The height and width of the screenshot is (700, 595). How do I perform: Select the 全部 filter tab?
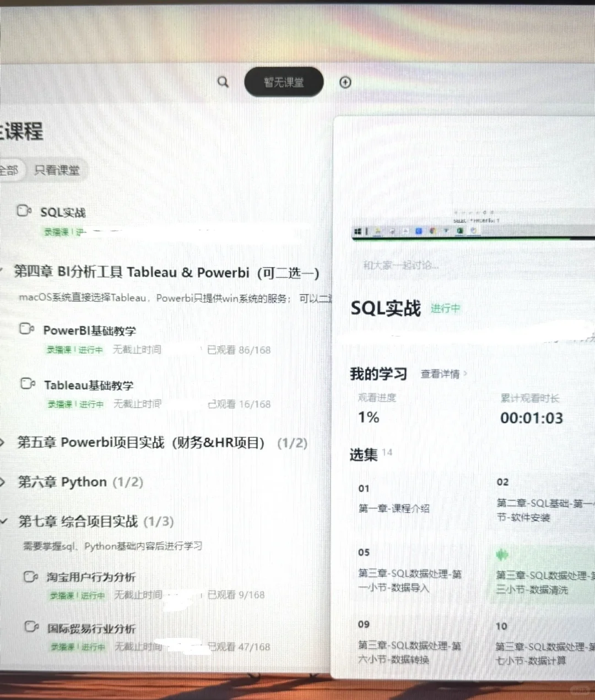tap(9, 170)
